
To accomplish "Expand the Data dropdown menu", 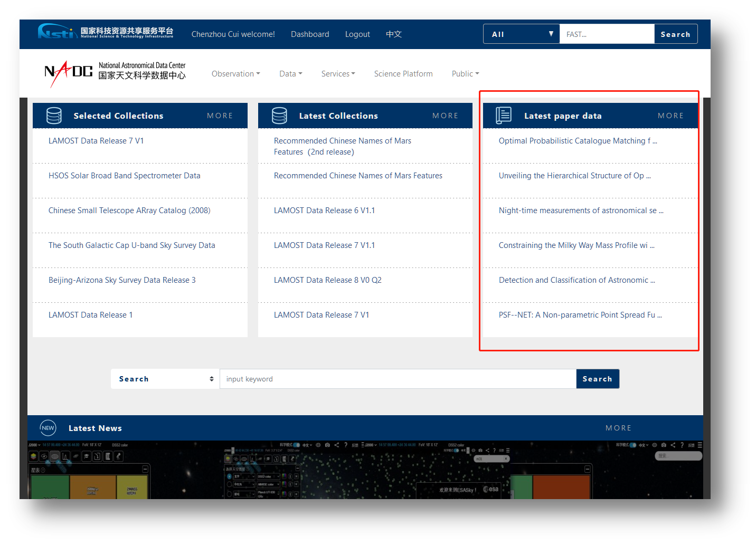I will [x=290, y=74].
